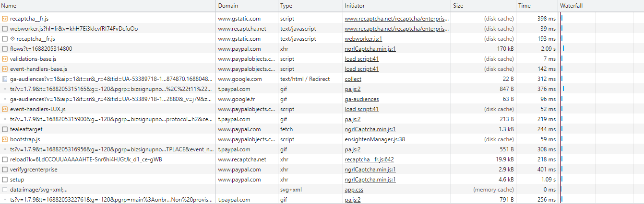
Task: Click the file icon beside tealeaftarget
Action: (5, 129)
